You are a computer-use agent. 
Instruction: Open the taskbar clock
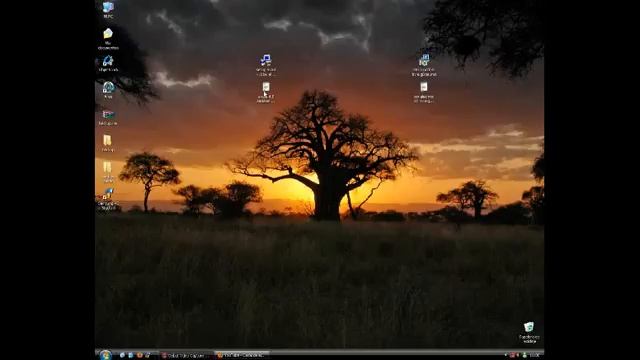coord(535,356)
